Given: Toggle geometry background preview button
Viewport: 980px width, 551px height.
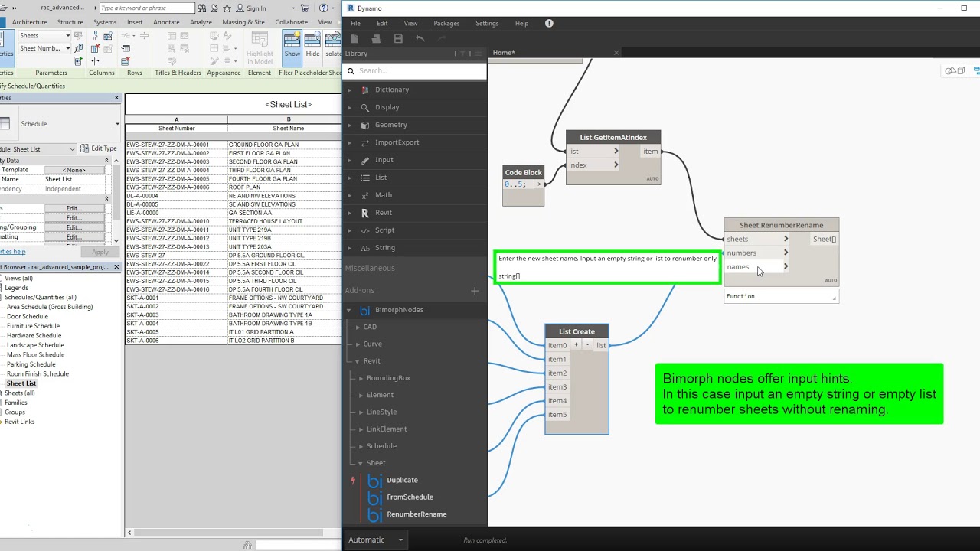Looking at the screenshot, I should pyautogui.click(x=955, y=70).
